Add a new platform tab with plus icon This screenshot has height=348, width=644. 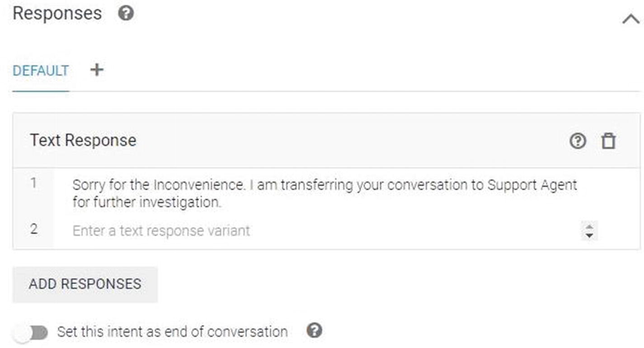[x=97, y=69]
